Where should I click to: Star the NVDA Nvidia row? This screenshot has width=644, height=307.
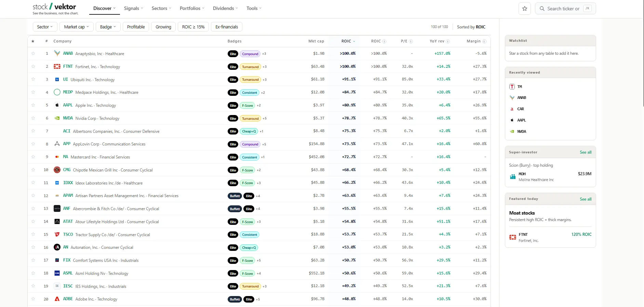[x=33, y=118]
